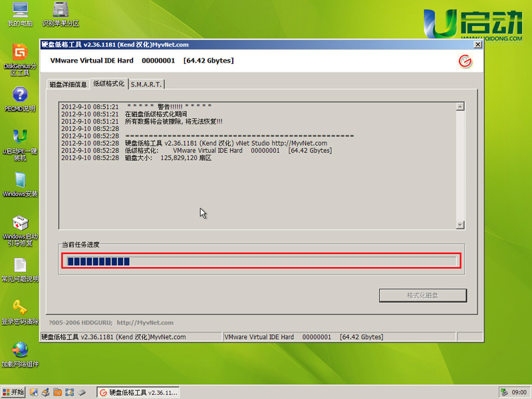Image resolution: width=532 pixels, height=399 pixels.
Task: Click system tray icon beside the clock
Action: 505,392
